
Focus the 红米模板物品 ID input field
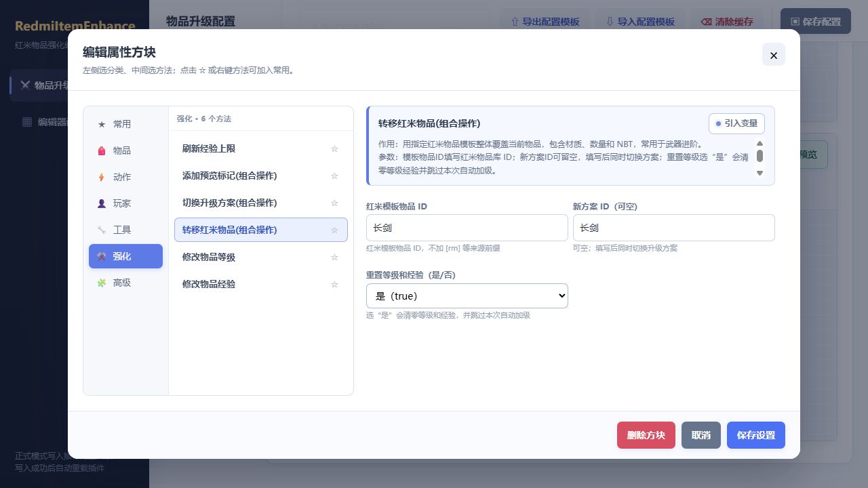point(467,228)
